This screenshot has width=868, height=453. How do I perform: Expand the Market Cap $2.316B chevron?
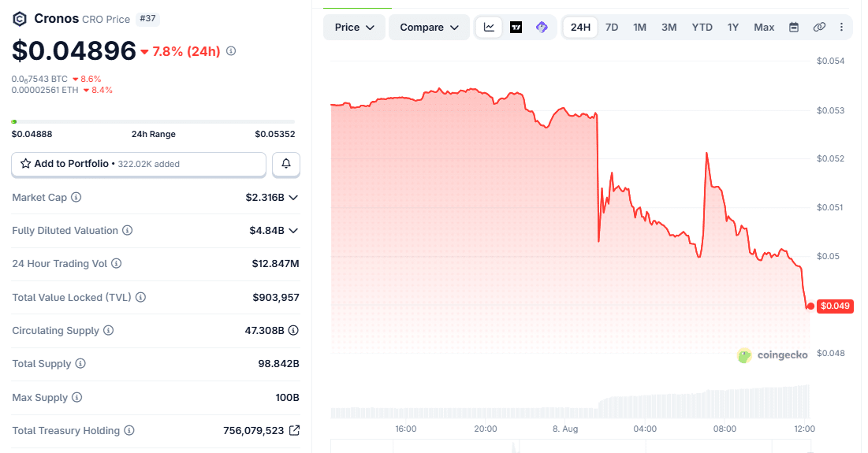coord(293,198)
